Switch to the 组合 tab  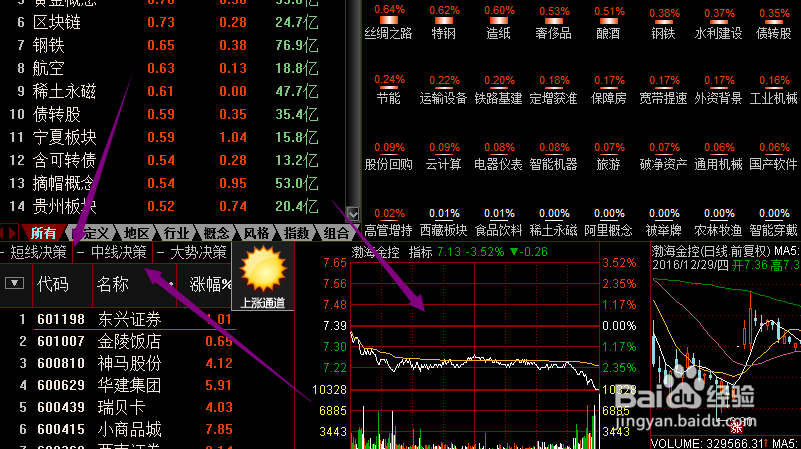[x=336, y=233]
